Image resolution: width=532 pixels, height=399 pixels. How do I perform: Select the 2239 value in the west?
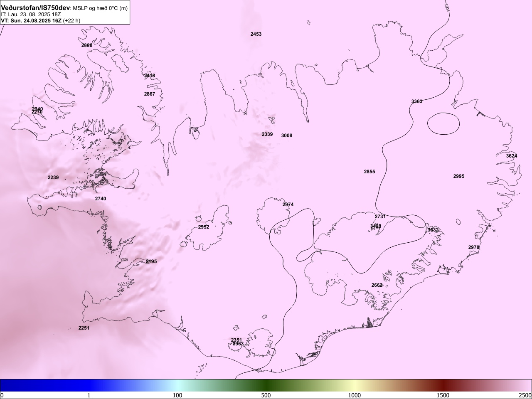[53, 177]
